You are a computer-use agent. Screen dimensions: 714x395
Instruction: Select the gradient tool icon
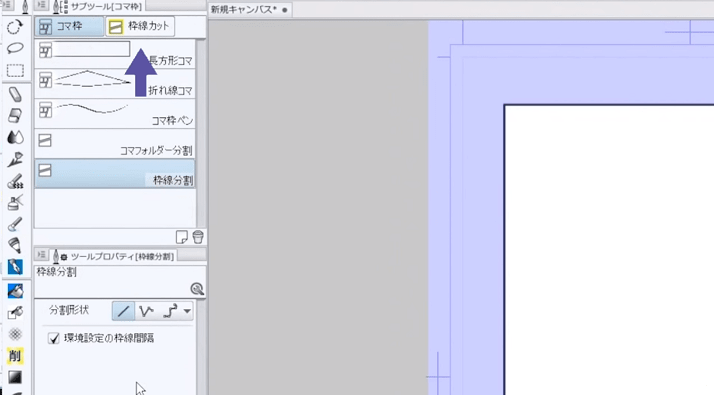(x=15, y=377)
